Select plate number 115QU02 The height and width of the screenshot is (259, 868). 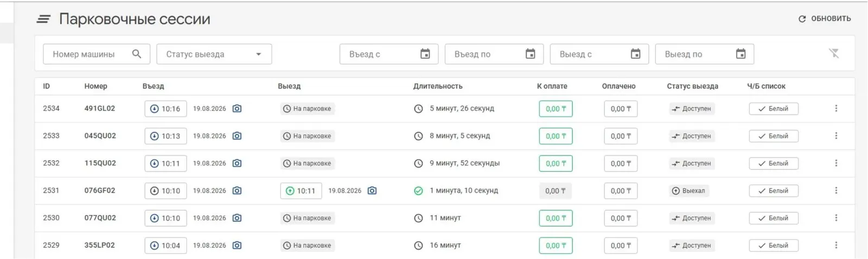tap(100, 163)
